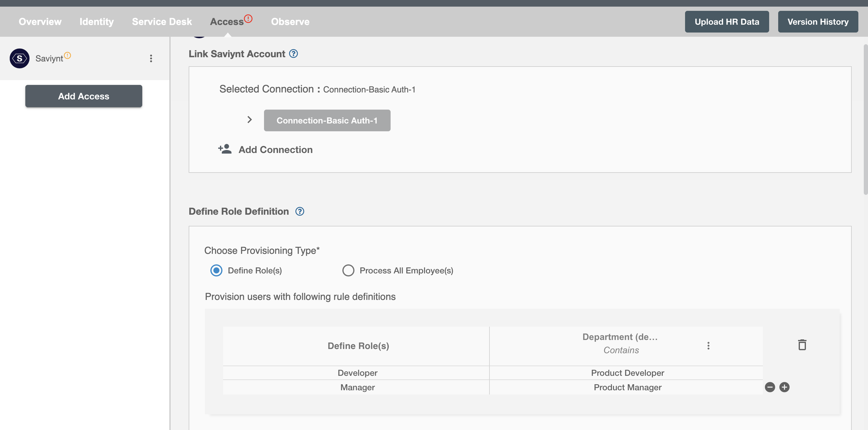This screenshot has height=430, width=868.
Task: Click the three-dot options icon in the Department column
Action: click(709, 346)
